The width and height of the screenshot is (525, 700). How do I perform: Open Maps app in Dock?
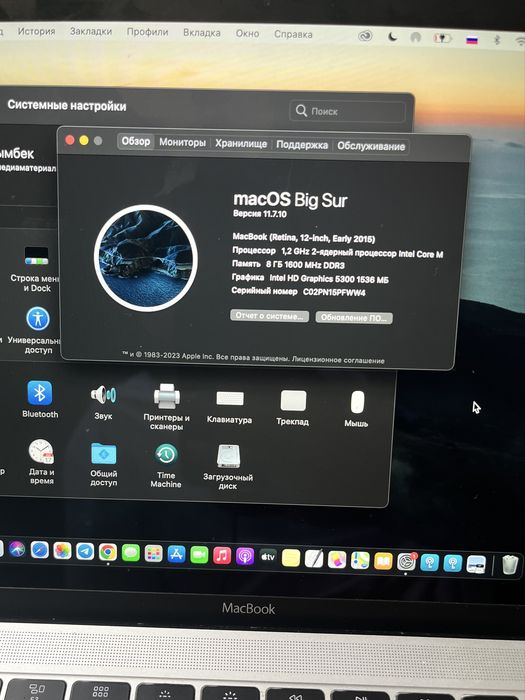pos(360,560)
